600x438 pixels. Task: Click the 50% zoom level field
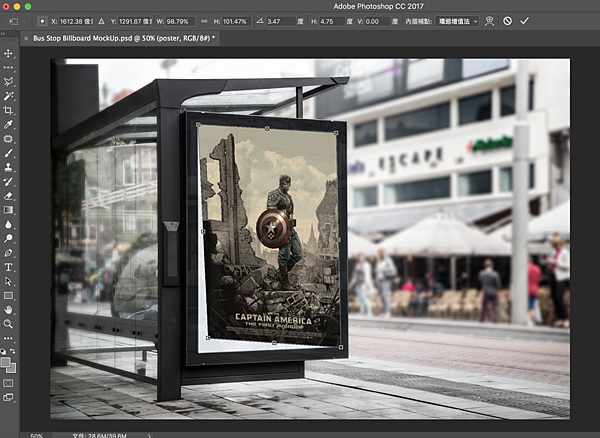click(36, 435)
